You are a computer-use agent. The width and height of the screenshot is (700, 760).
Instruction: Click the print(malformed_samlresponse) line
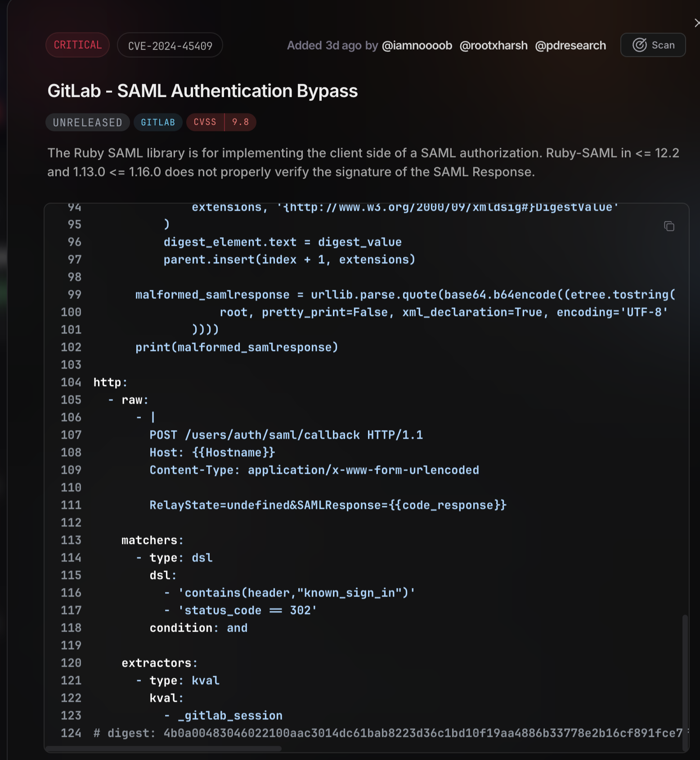click(237, 347)
